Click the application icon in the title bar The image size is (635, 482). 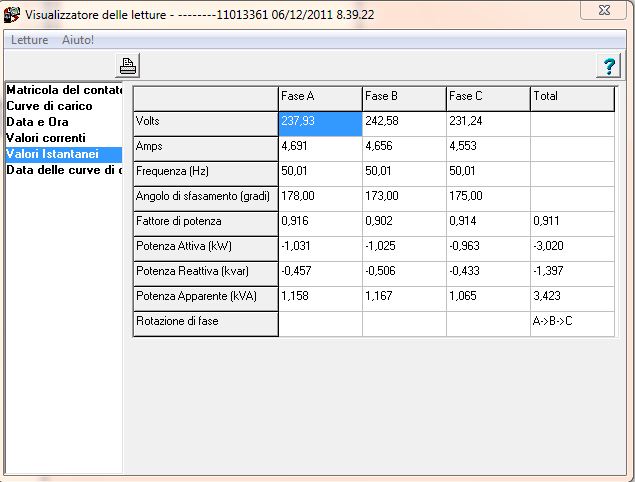[12, 14]
